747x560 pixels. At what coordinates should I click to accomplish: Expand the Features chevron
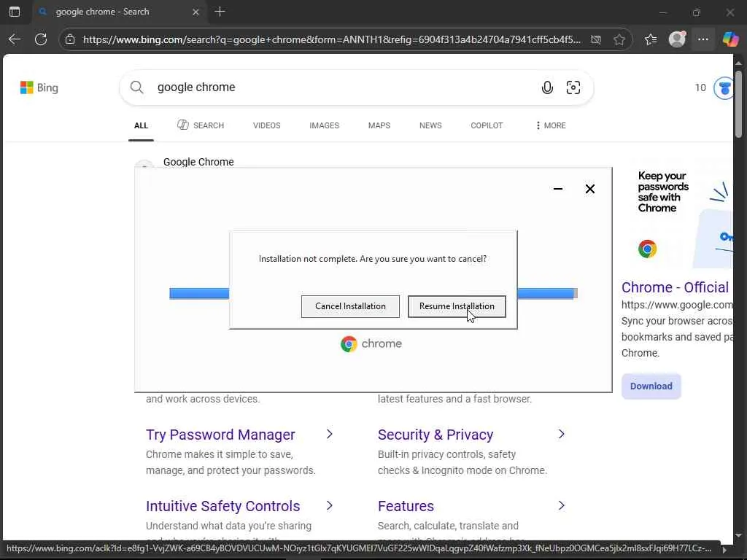click(561, 505)
